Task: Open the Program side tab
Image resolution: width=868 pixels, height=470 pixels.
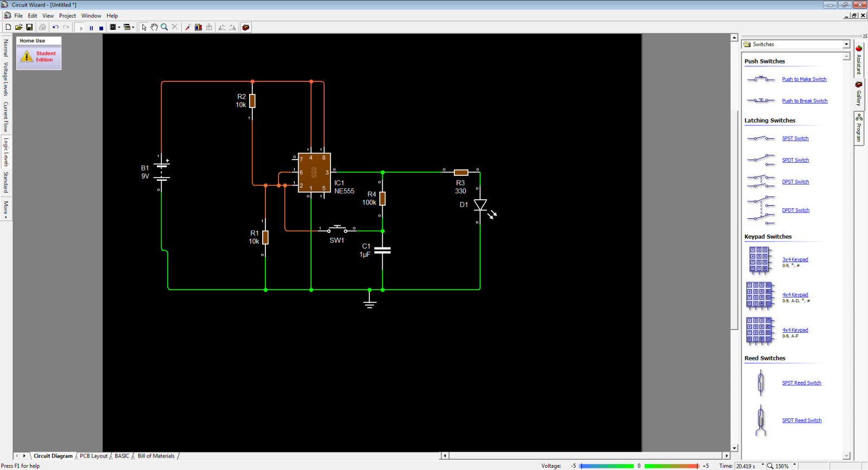Action: pos(859,129)
